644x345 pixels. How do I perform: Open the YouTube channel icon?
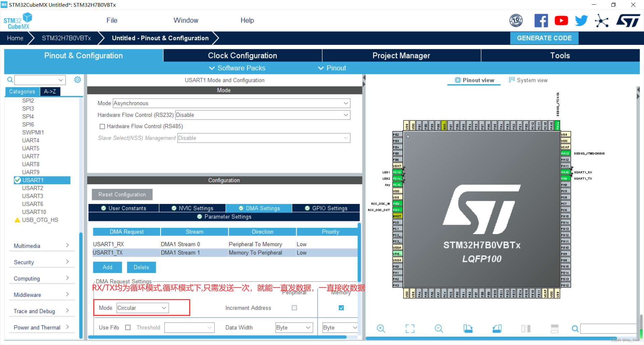pyautogui.click(x=561, y=20)
